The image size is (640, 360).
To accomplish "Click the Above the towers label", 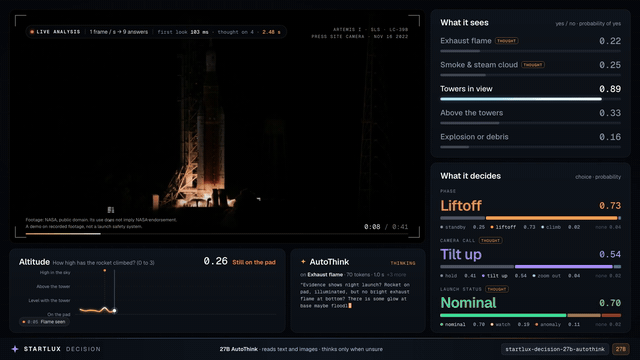I will tap(471, 113).
